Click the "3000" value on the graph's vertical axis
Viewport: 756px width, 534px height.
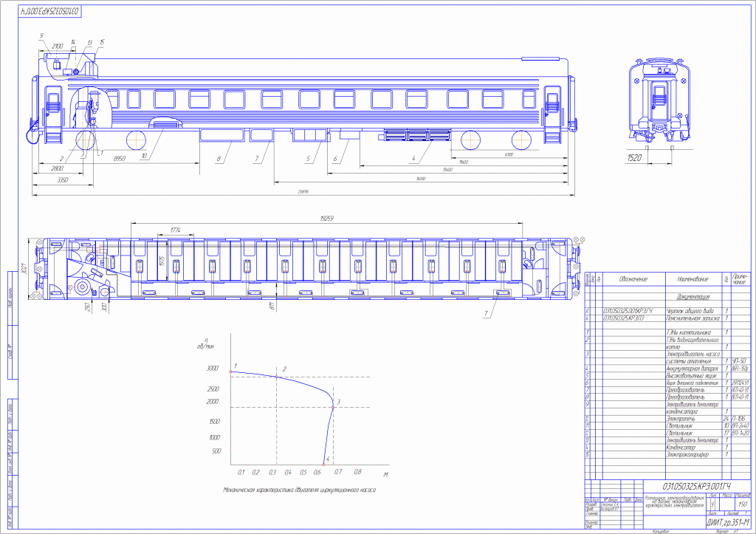[213, 368]
